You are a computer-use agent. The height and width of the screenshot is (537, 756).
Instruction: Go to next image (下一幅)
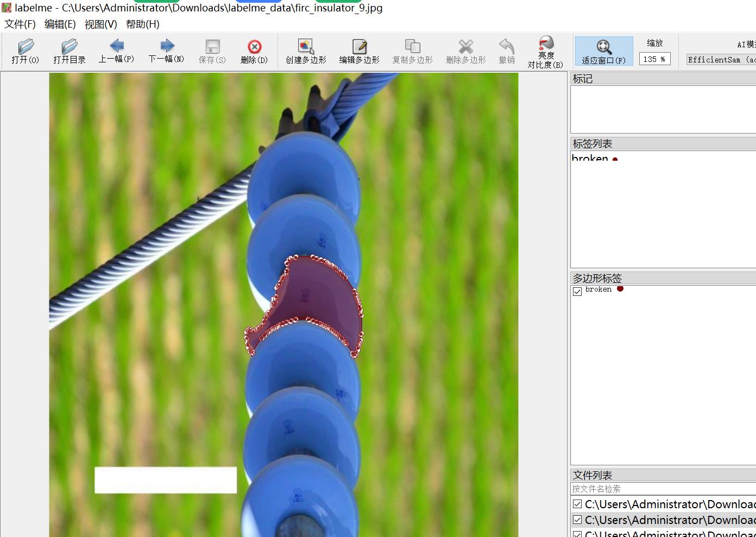click(166, 52)
